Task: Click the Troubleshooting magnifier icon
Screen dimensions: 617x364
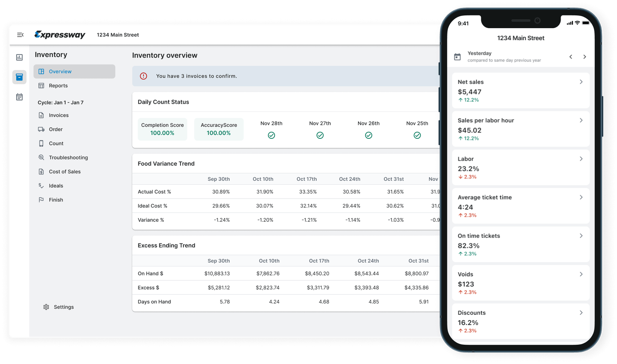Action: pyautogui.click(x=41, y=157)
